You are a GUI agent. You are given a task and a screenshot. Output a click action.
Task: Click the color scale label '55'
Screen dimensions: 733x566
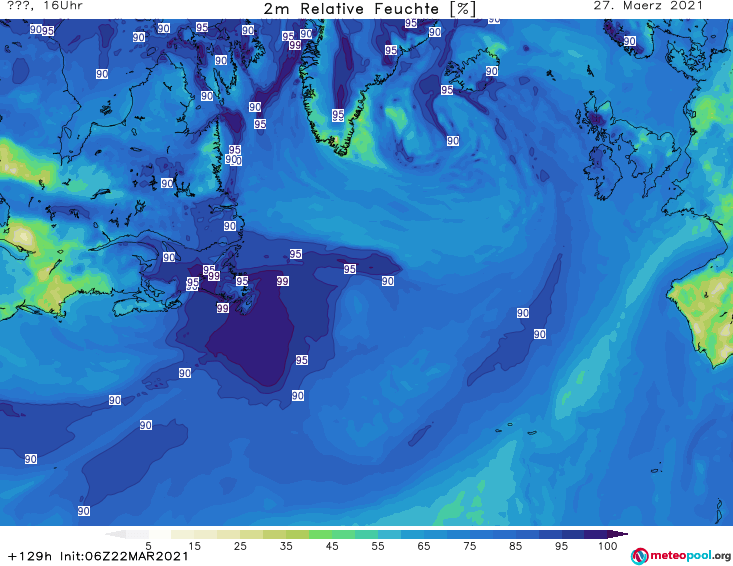tap(378, 546)
